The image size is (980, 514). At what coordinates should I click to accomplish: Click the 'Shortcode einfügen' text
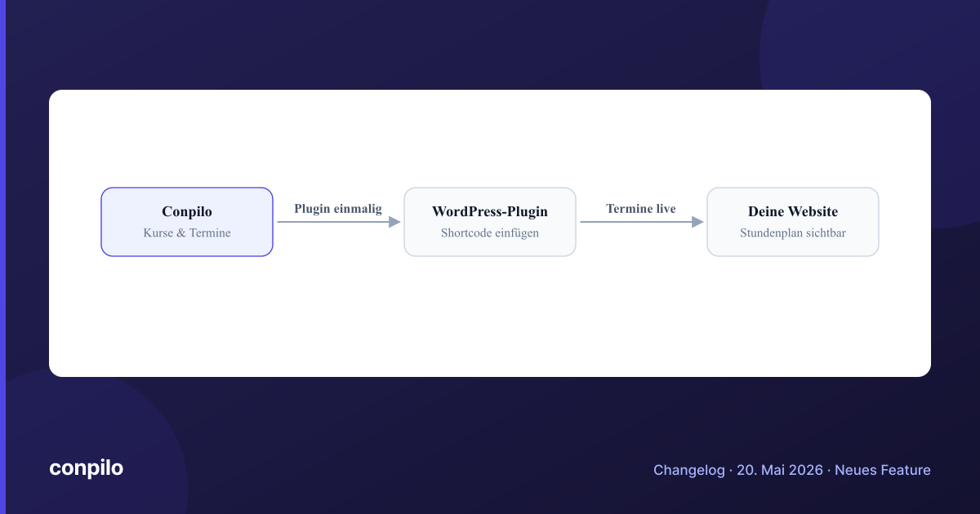point(490,233)
